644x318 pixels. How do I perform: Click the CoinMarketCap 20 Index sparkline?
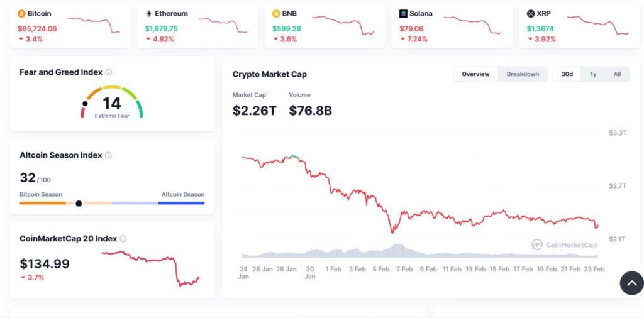[150, 268]
